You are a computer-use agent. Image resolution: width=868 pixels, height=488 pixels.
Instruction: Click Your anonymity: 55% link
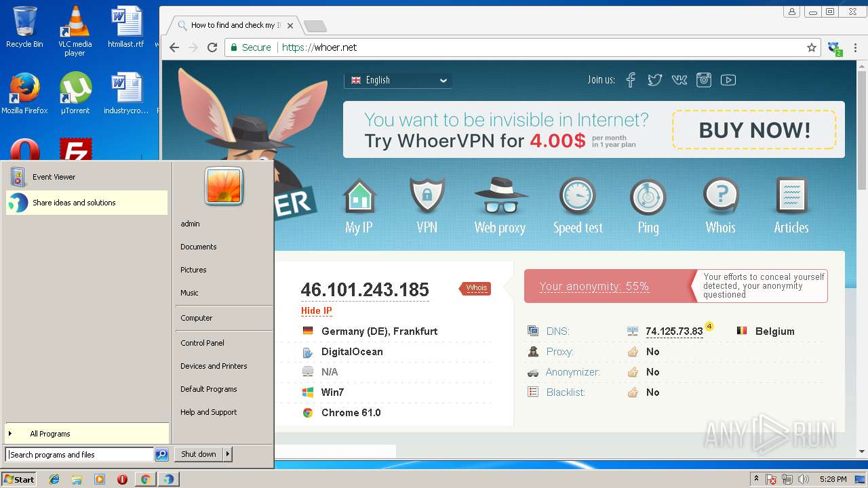point(594,287)
